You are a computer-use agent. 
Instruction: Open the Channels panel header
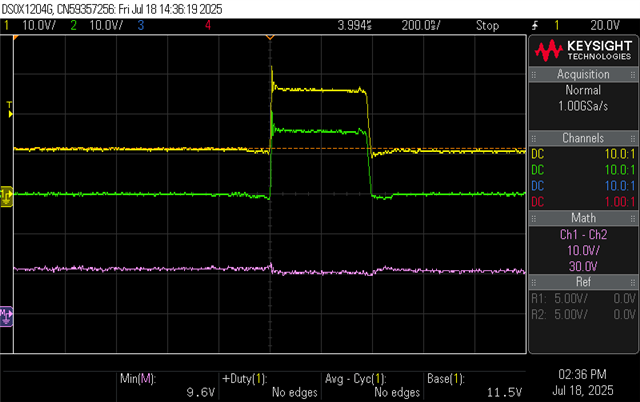[x=583, y=138]
